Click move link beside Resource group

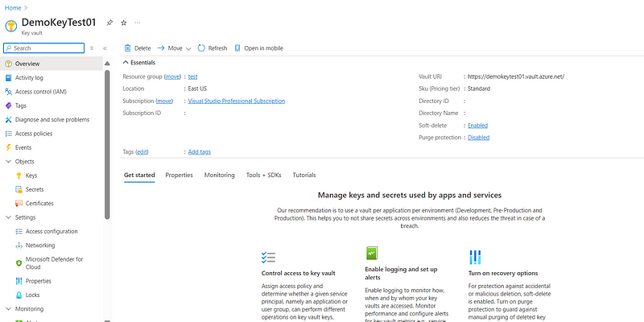(x=173, y=76)
